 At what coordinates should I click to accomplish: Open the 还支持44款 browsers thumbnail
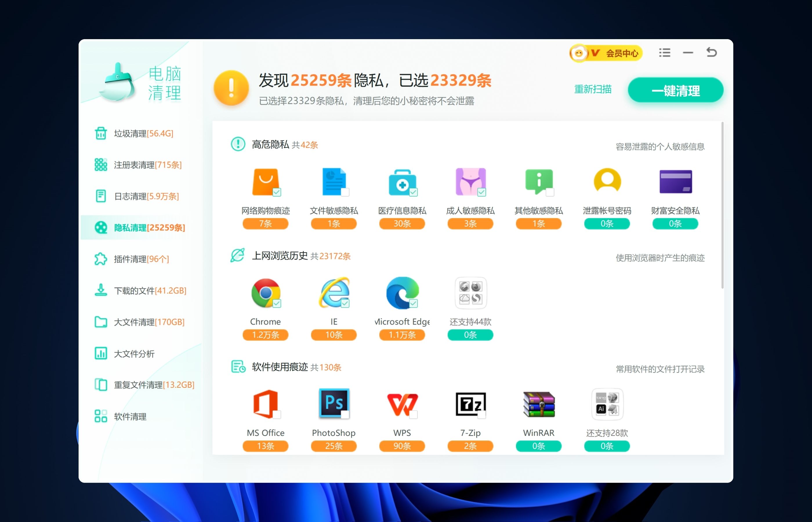pyautogui.click(x=471, y=293)
